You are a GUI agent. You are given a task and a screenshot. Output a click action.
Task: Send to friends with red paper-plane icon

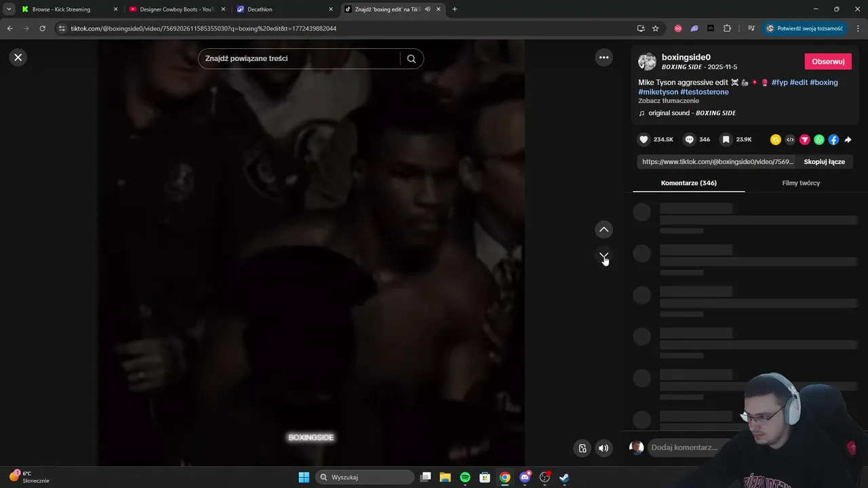coord(804,140)
